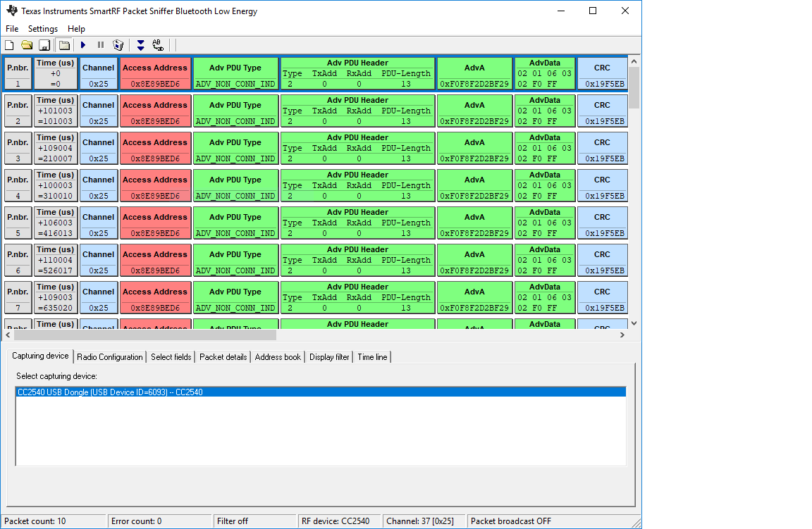Minimize the Packet Sniffer window
Image resolution: width=812 pixels, height=529 pixels.
[561, 11]
